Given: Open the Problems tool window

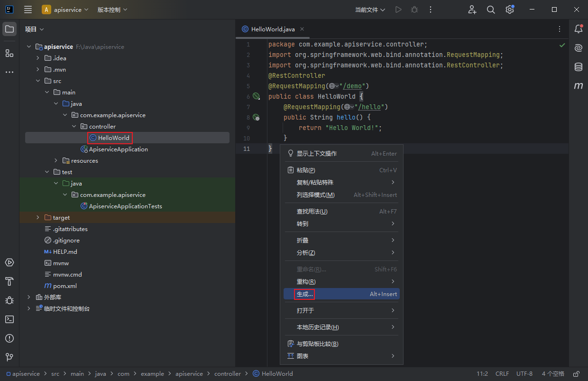Looking at the screenshot, I should (9, 338).
